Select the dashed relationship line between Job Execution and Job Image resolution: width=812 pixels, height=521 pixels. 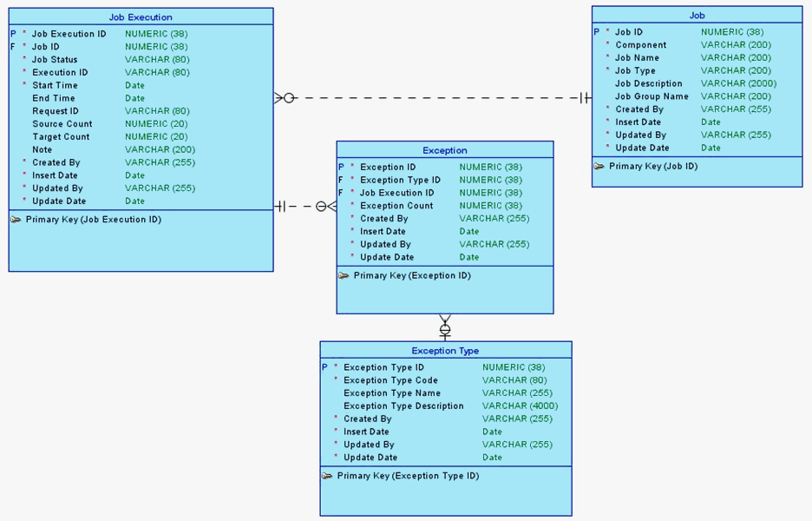[x=433, y=97]
